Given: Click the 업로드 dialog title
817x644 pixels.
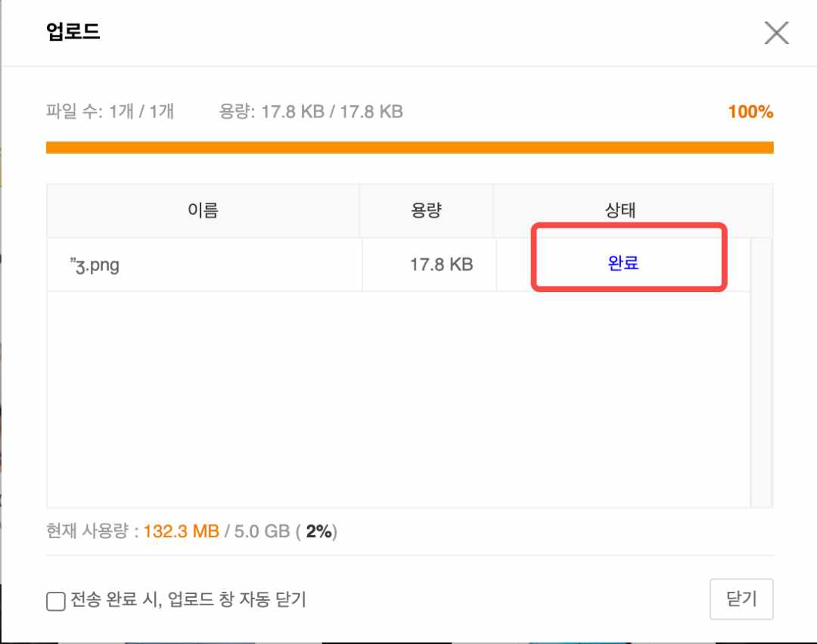Looking at the screenshot, I should pyautogui.click(x=73, y=31).
